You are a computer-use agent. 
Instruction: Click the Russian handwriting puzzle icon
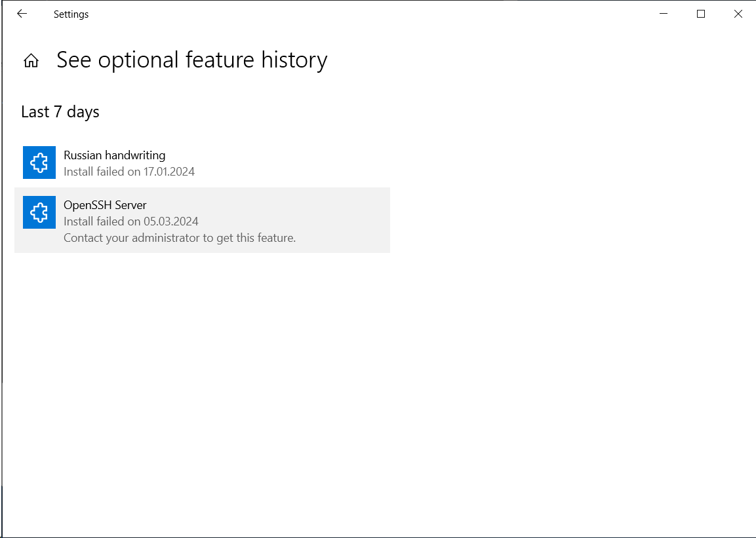(x=39, y=163)
